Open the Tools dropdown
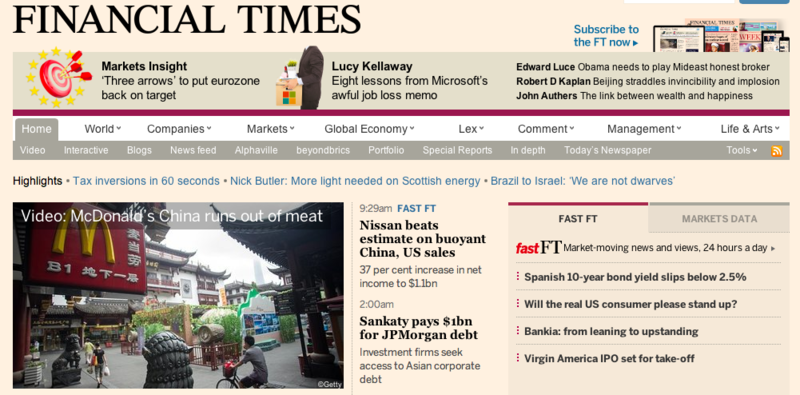 tap(742, 151)
